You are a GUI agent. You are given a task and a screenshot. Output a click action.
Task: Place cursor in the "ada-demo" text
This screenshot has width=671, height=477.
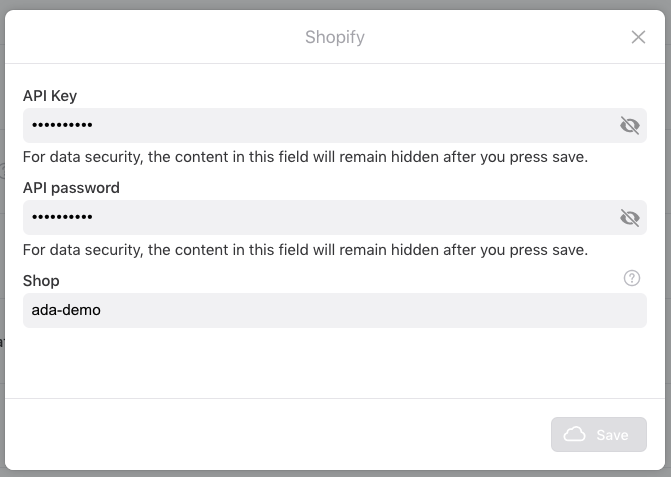pos(66,310)
